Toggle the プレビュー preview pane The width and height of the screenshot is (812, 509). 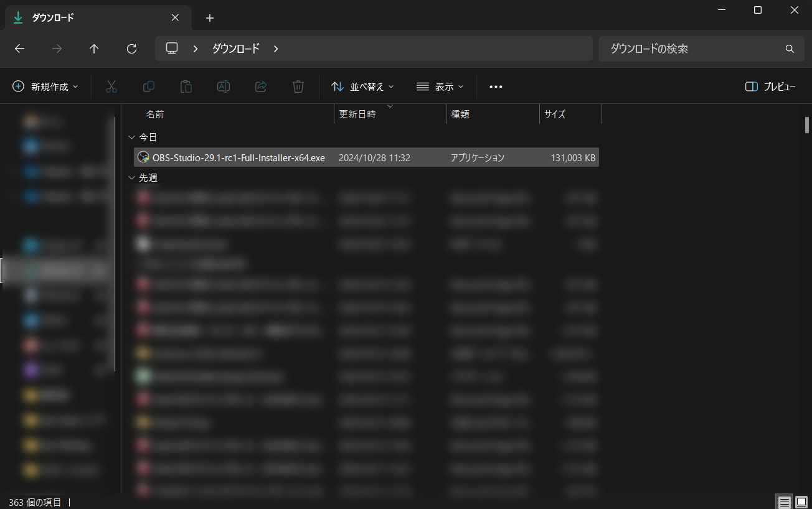click(x=770, y=86)
